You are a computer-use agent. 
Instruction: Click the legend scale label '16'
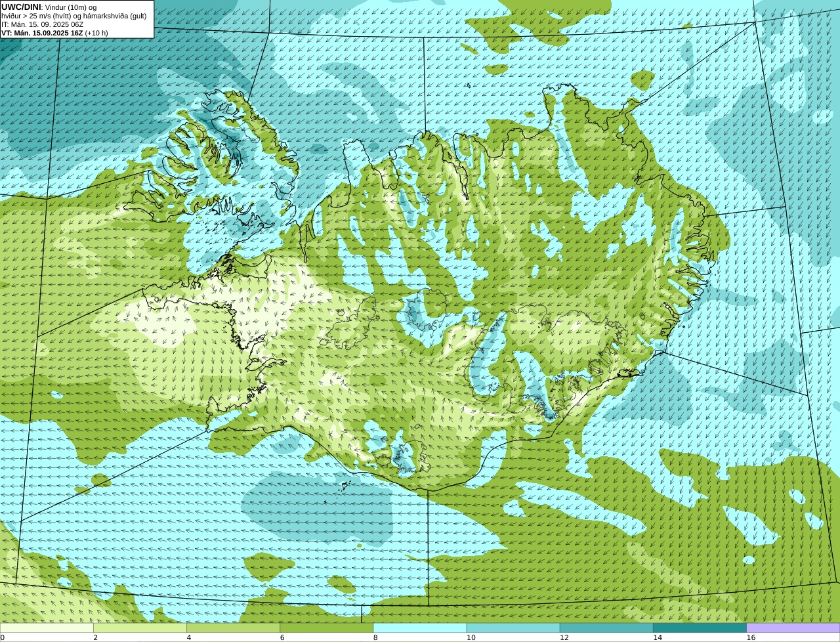751,637
